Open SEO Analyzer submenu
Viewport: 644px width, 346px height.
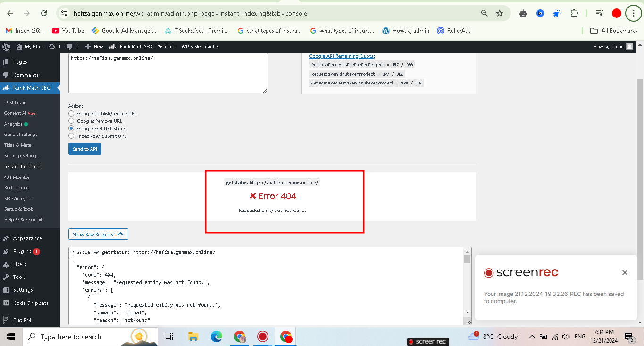[x=18, y=199]
